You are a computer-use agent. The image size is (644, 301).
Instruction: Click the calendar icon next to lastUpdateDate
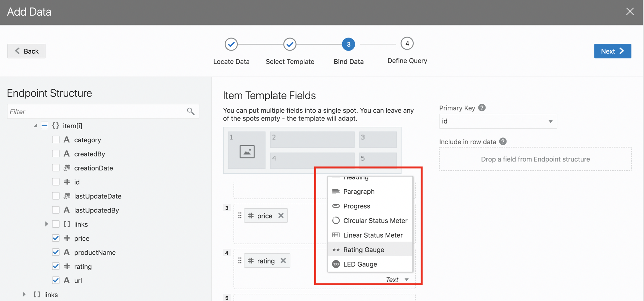(x=67, y=196)
